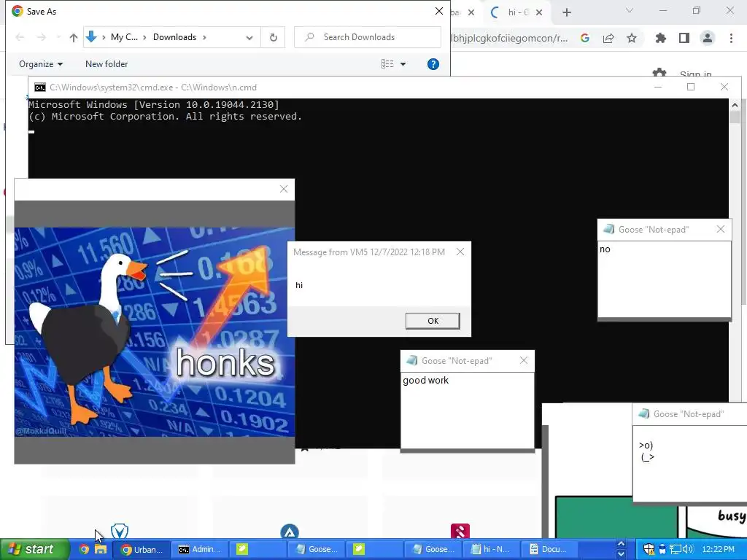Click OK on the VM5 message box
The height and width of the screenshot is (560, 747).
(433, 321)
